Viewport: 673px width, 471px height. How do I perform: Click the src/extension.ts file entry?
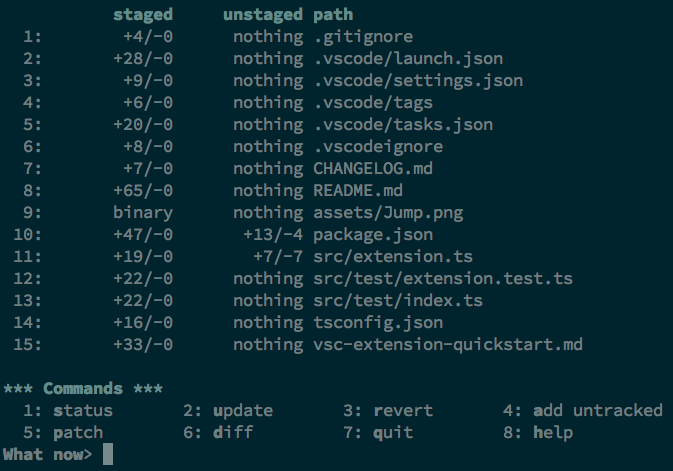(x=393, y=257)
